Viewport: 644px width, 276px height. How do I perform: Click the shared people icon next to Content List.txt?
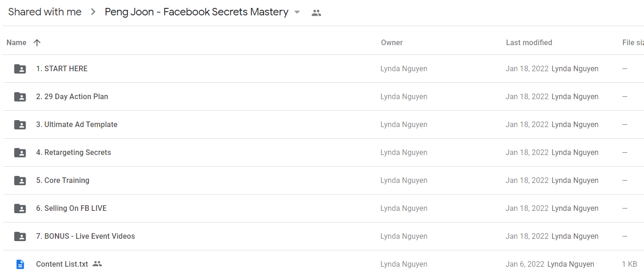pyautogui.click(x=97, y=264)
